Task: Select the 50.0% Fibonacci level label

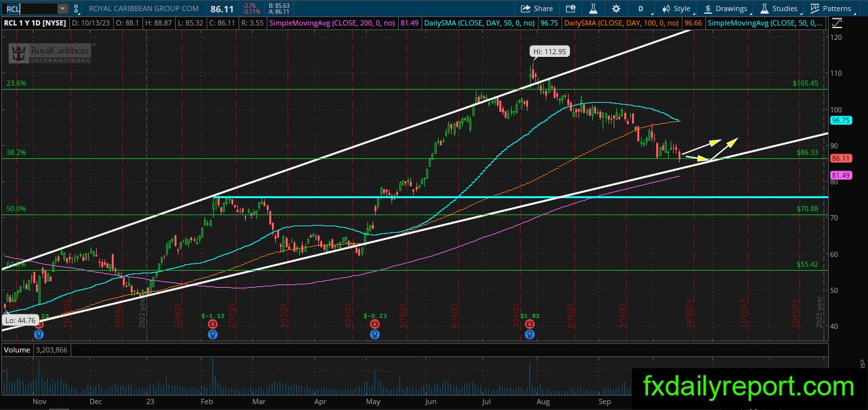Action: point(17,209)
